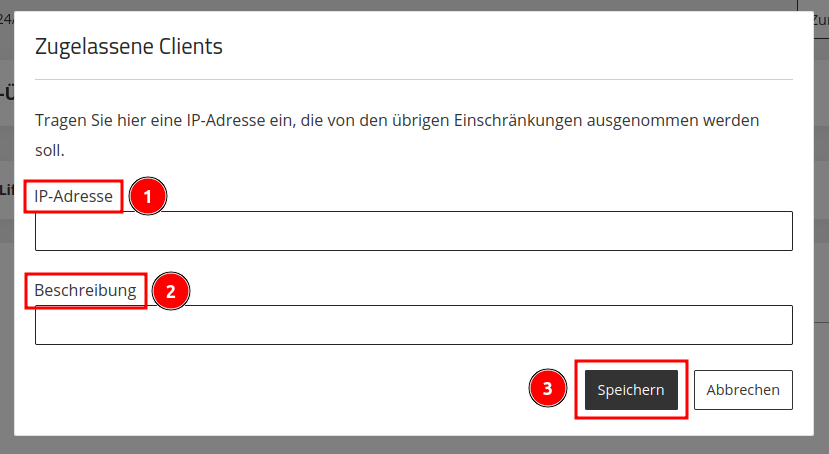Click the Beschreibung field label
This screenshot has width=829, height=454.
[85, 290]
